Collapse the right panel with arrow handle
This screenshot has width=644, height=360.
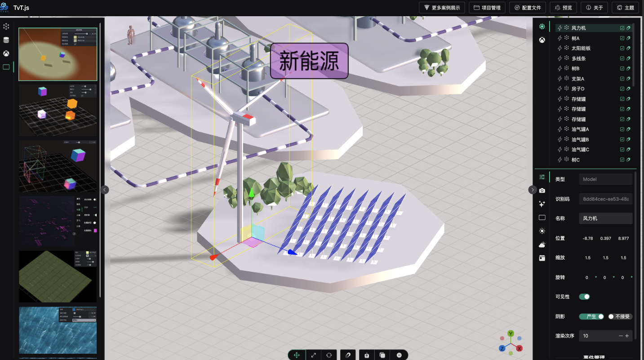click(x=533, y=190)
